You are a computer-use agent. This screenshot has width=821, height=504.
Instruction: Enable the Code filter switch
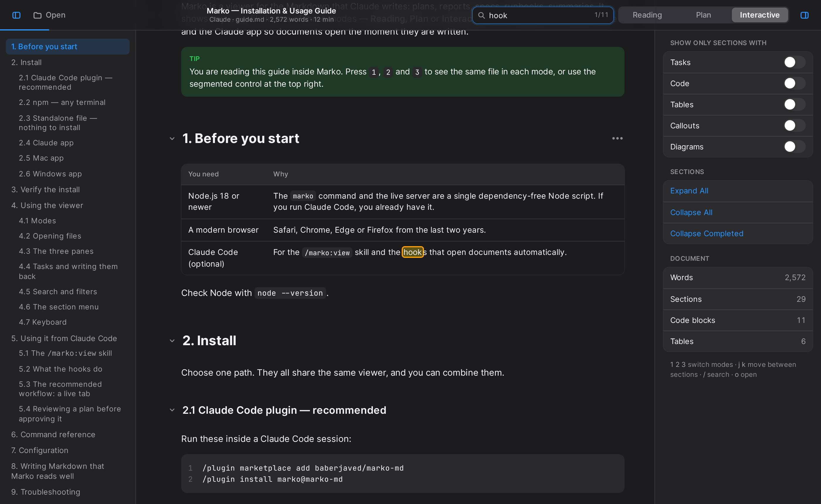[794, 83]
